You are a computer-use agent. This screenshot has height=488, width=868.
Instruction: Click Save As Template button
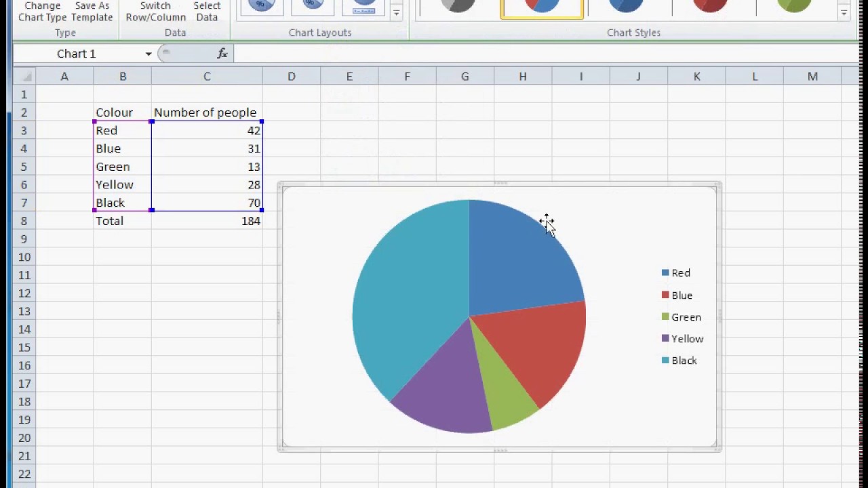point(92,12)
